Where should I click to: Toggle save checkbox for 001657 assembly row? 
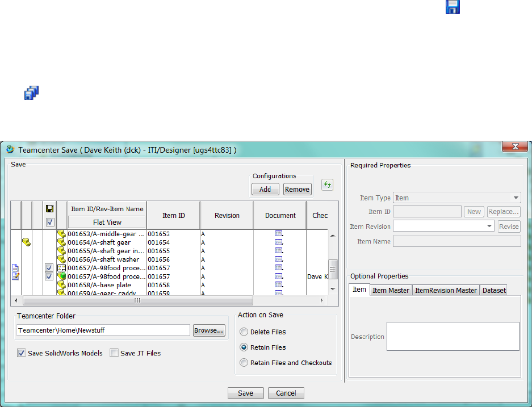pos(49,276)
